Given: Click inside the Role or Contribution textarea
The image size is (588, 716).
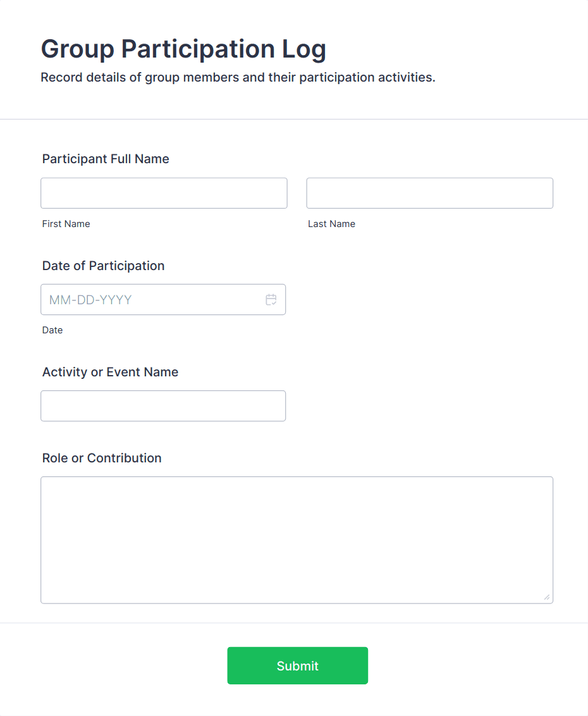Looking at the screenshot, I should click(297, 538).
